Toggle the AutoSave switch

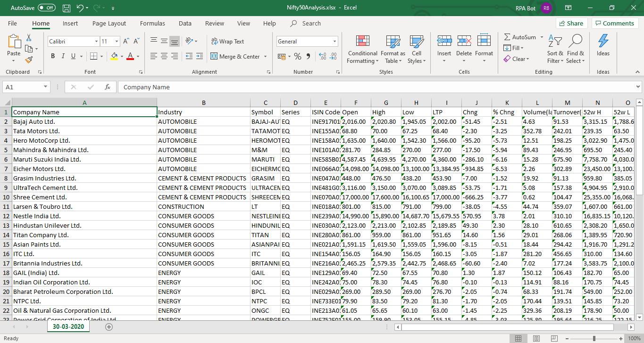click(x=46, y=8)
